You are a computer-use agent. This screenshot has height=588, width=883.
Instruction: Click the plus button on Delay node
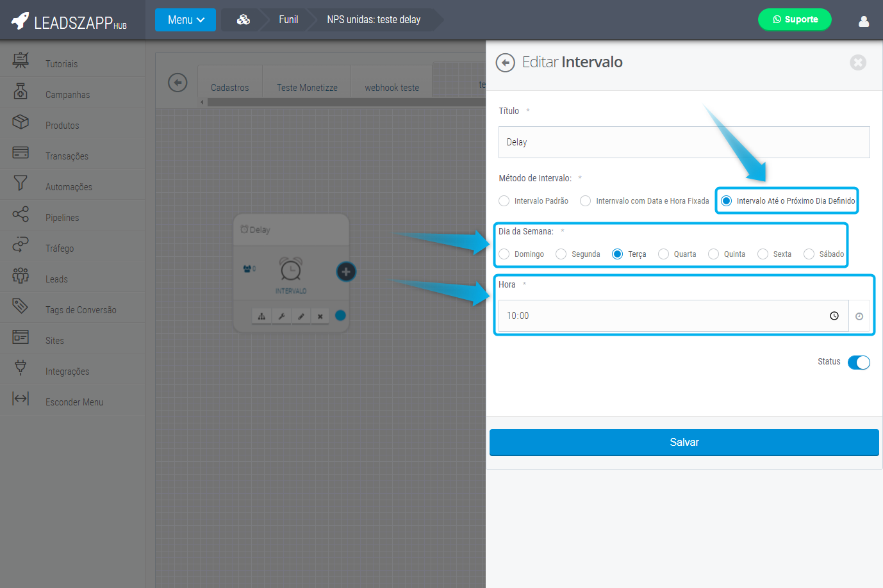click(x=346, y=272)
